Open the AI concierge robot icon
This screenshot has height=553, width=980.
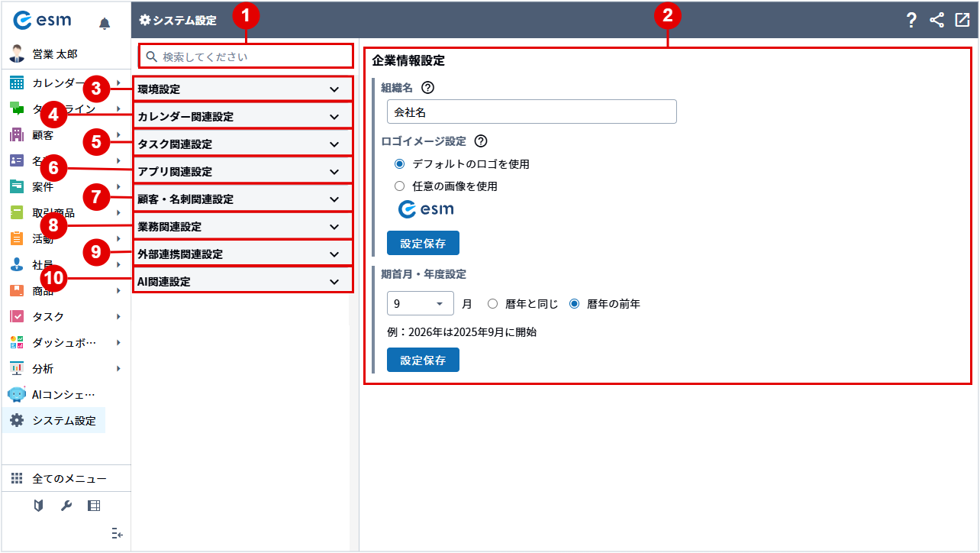17,394
